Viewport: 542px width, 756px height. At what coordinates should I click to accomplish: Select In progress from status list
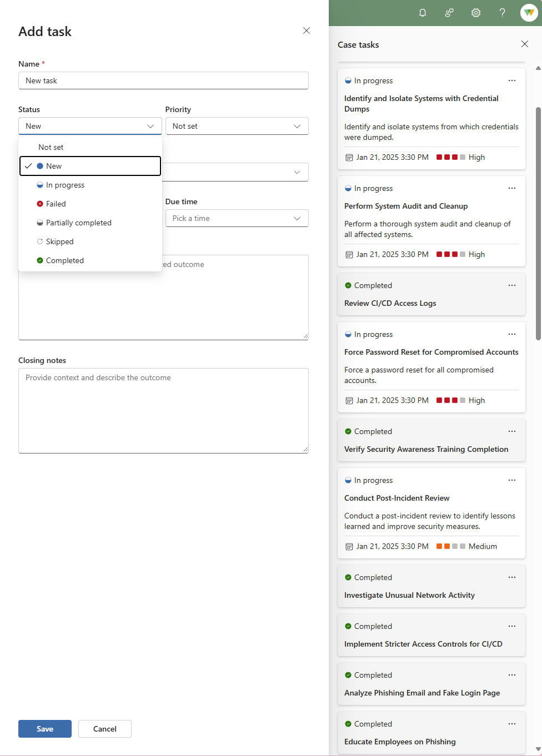point(66,185)
